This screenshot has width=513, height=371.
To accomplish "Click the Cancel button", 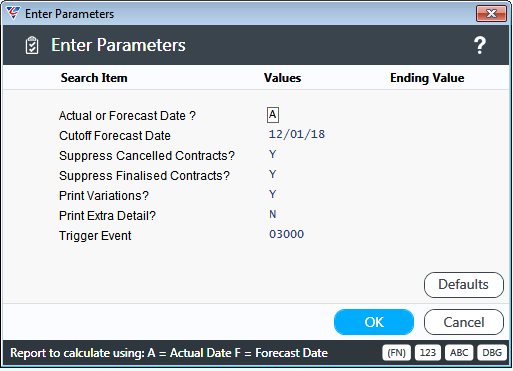I will (464, 322).
